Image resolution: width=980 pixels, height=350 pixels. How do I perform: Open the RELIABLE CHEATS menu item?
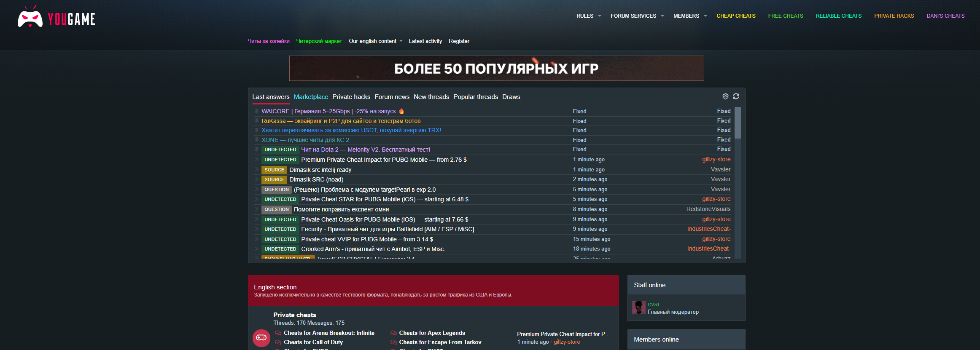click(839, 16)
